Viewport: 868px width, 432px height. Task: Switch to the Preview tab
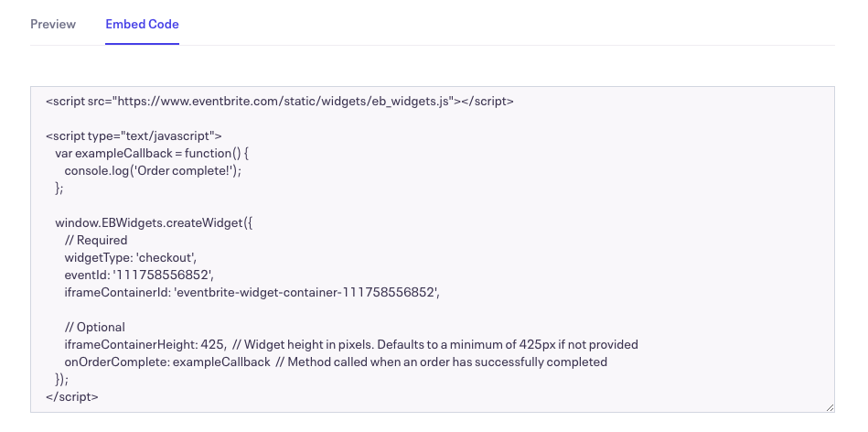pos(53,25)
